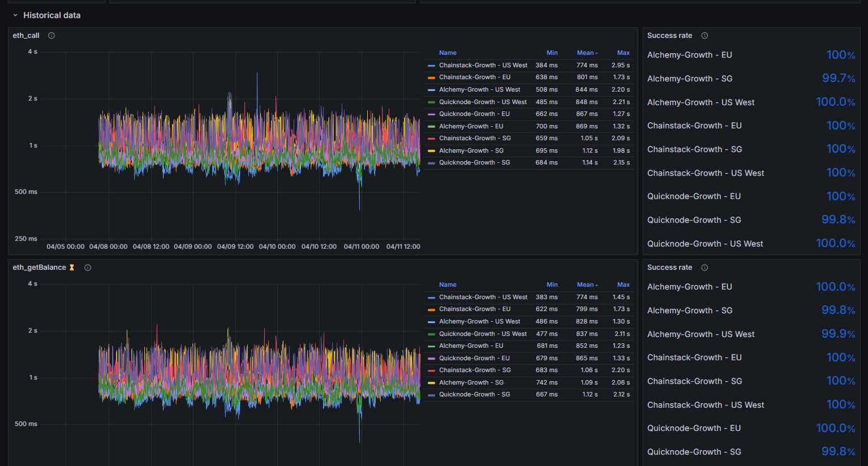The width and height of the screenshot is (868, 466).
Task: Sort eth_getBalance legend by Max column
Action: point(624,284)
